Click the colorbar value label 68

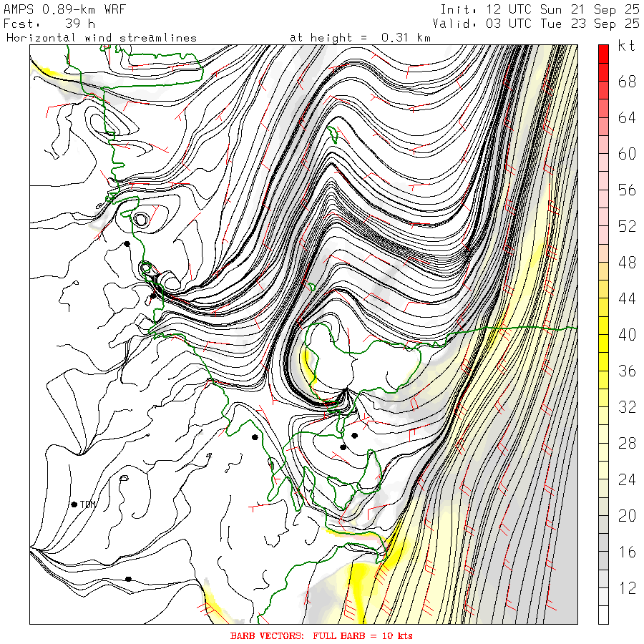pyautogui.click(x=627, y=82)
